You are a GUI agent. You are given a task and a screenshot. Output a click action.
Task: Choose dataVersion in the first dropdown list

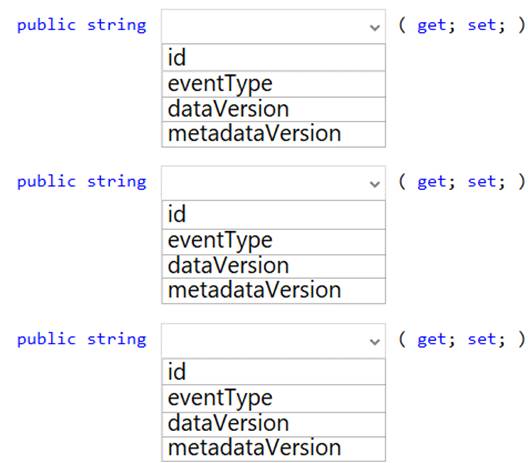point(273,109)
